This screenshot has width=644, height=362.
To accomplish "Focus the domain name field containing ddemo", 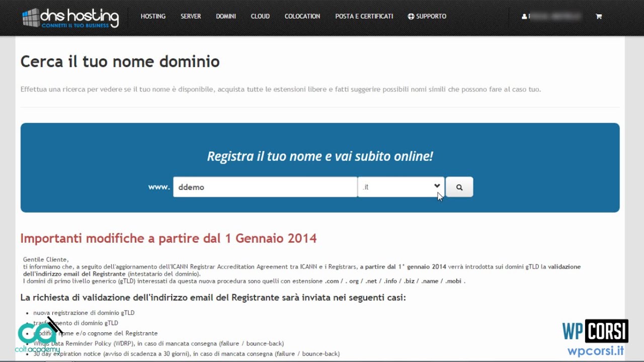I will coord(265,187).
